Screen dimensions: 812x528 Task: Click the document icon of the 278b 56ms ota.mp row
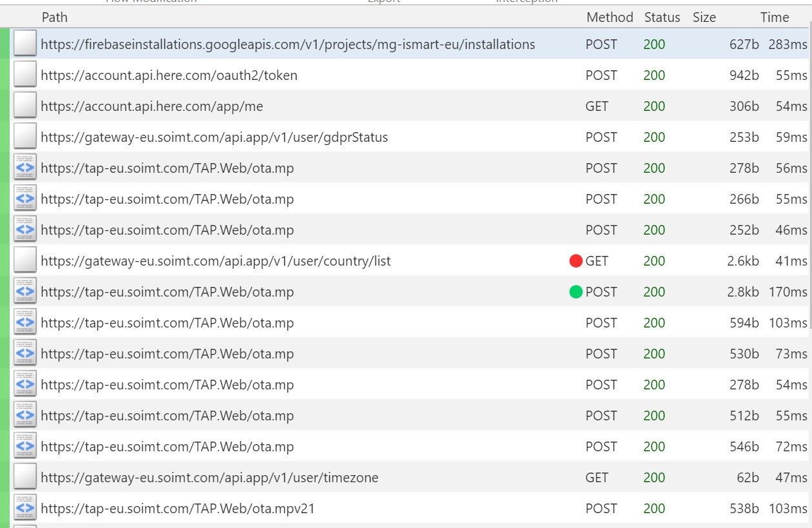pos(25,168)
